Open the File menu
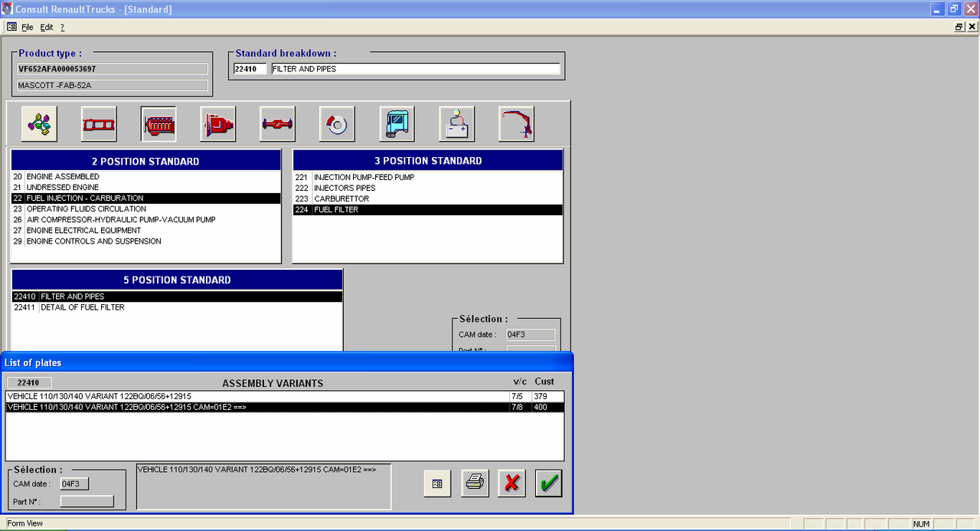 [x=28, y=27]
